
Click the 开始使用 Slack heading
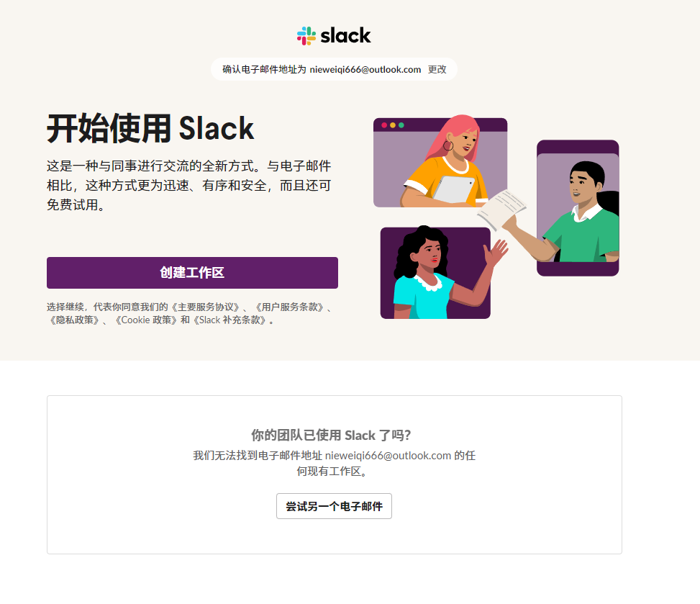tap(150, 129)
